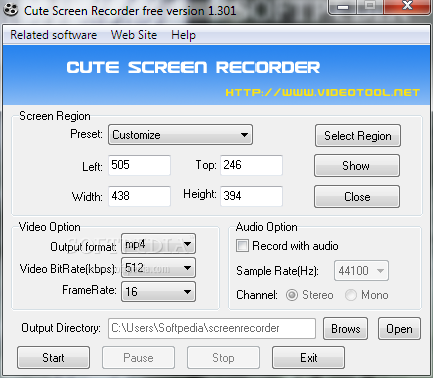
Task: Click the Pause recording button
Action: [138, 358]
